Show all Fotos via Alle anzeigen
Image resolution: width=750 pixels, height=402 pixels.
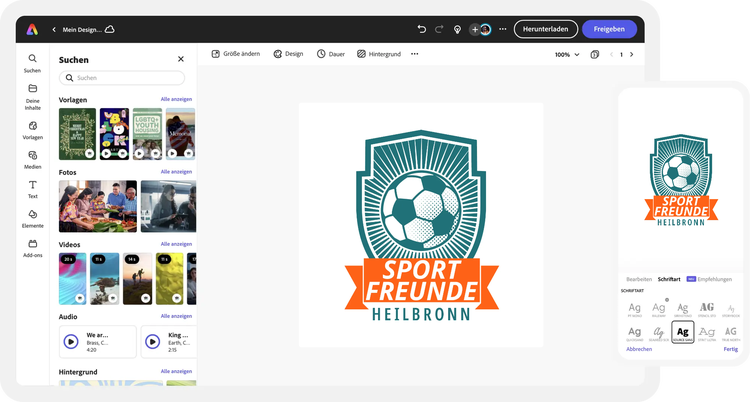(176, 171)
